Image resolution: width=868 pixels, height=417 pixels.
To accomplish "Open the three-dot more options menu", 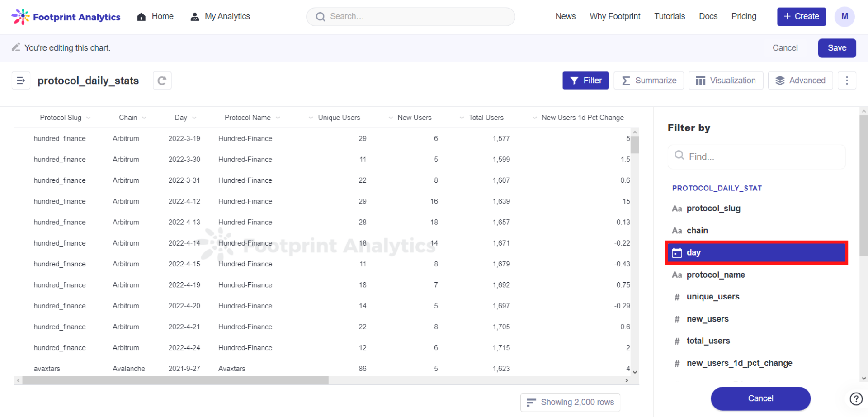I will point(847,81).
